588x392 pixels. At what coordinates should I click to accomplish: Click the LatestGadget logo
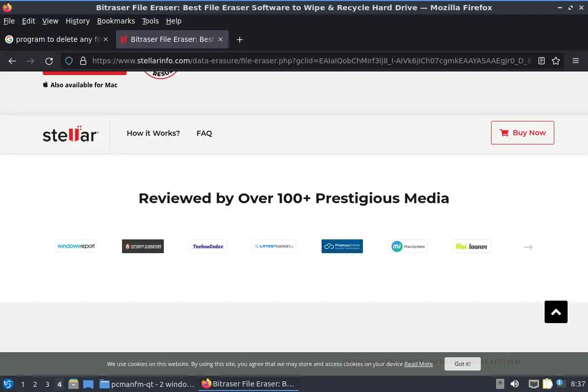click(x=274, y=246)
